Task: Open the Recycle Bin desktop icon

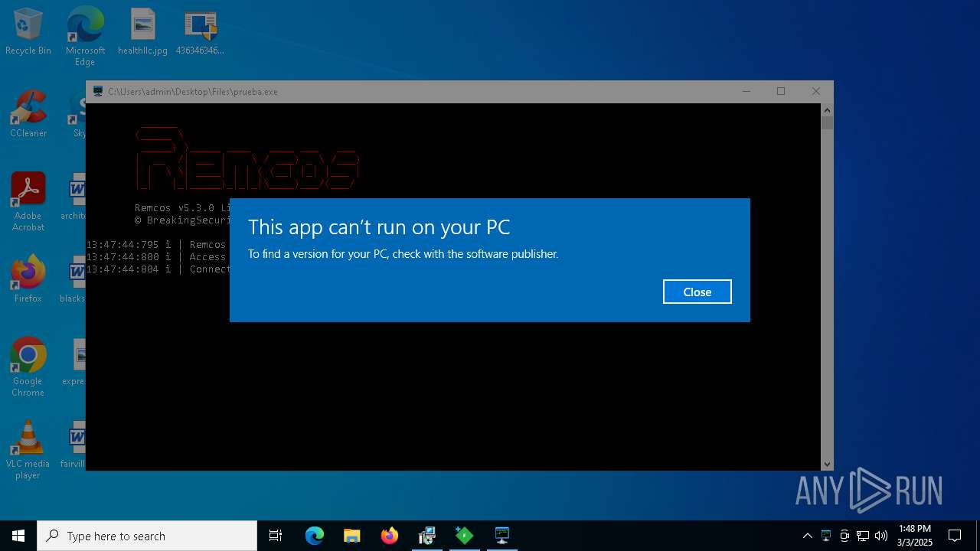Action: click(x=28, y=32)
